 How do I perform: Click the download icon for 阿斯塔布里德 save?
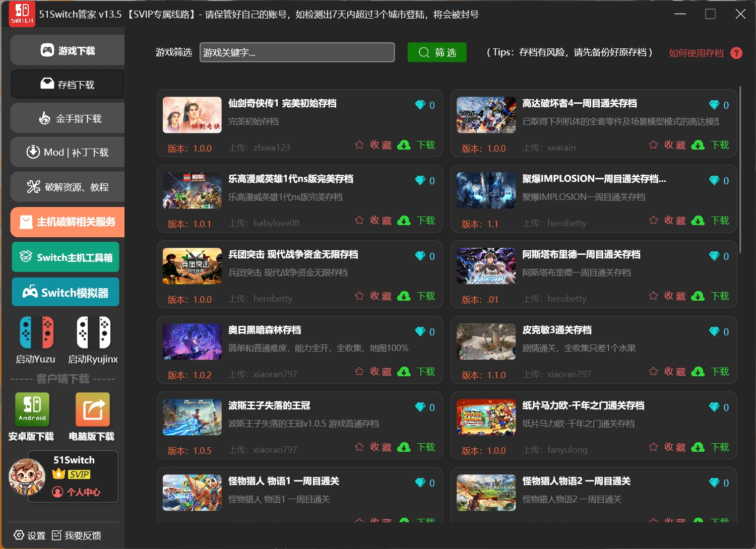(698, 296)
